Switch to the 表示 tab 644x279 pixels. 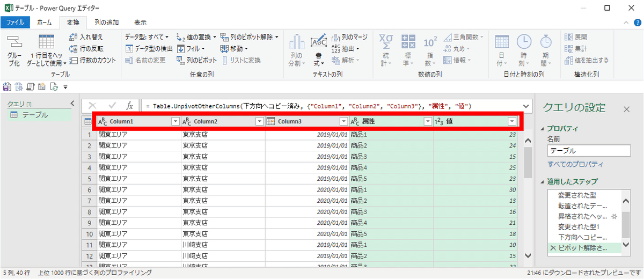[140, 23]
